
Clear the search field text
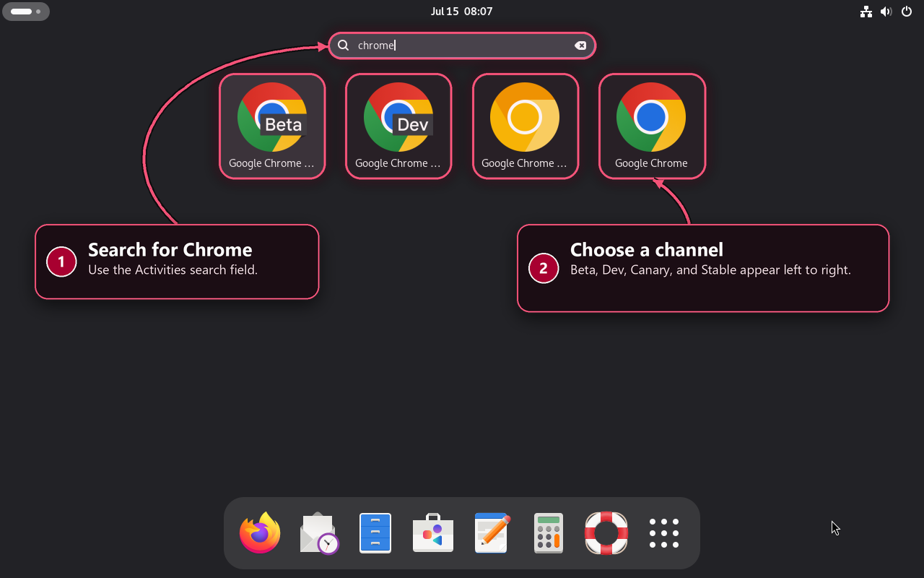tap(580, 46)
